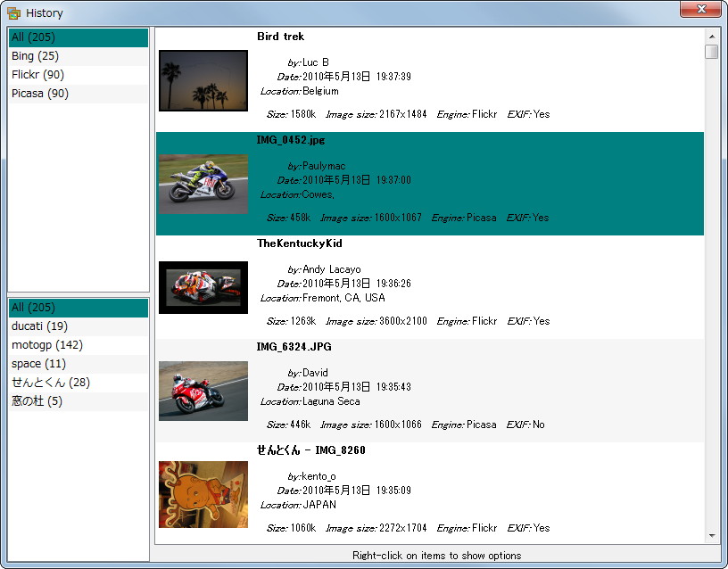728x569 pixels.
Task: Filter history by Picasa (90)
Action: tap(78, 94)
